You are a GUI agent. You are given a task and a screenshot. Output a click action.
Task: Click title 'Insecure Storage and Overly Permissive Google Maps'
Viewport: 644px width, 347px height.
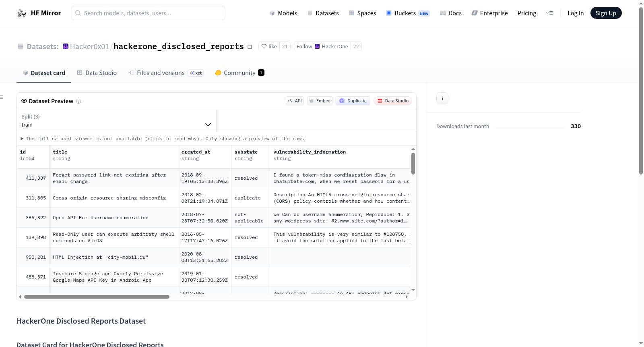(x=108, y=277)
